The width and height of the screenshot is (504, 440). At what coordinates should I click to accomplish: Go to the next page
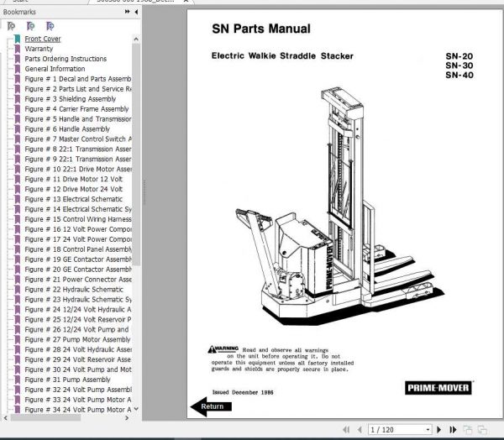439,430
